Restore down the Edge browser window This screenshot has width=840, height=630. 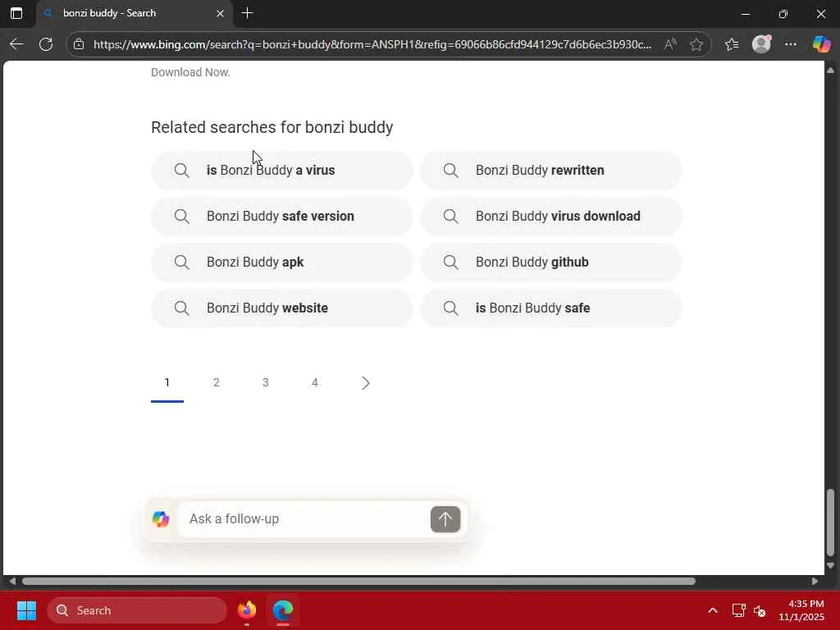point(783,14)
